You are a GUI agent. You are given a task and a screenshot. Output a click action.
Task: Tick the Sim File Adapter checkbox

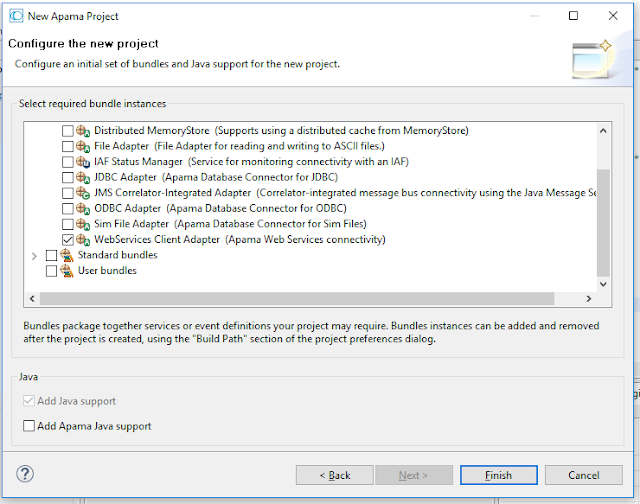(68, 224)
